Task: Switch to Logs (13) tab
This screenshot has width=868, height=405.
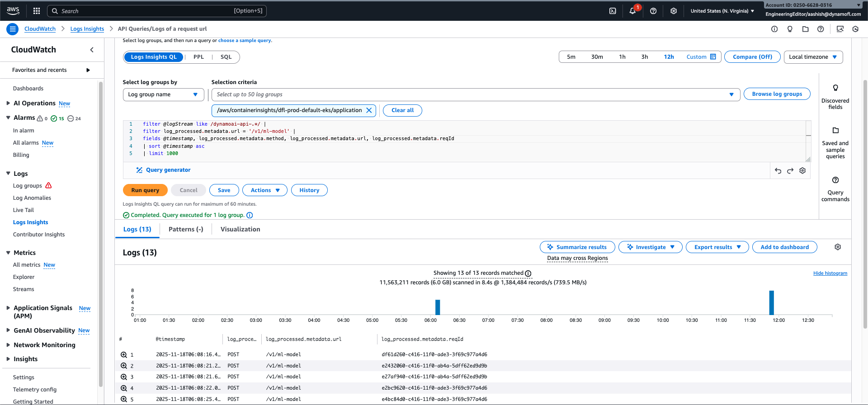Action: 137,229
